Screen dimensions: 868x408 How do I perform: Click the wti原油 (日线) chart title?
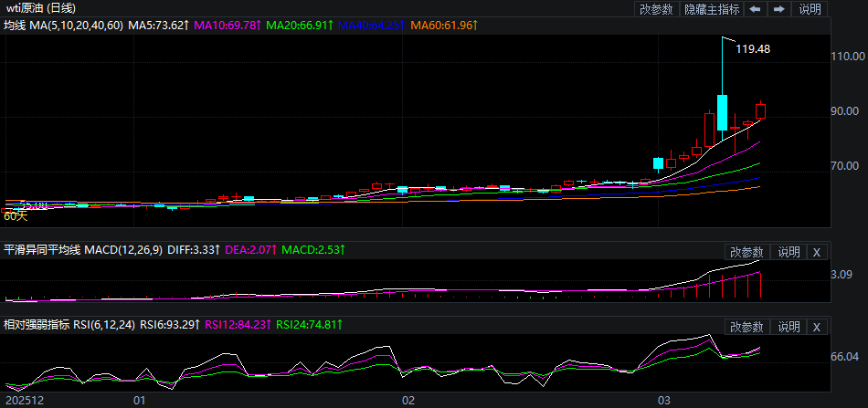point(41,8)
